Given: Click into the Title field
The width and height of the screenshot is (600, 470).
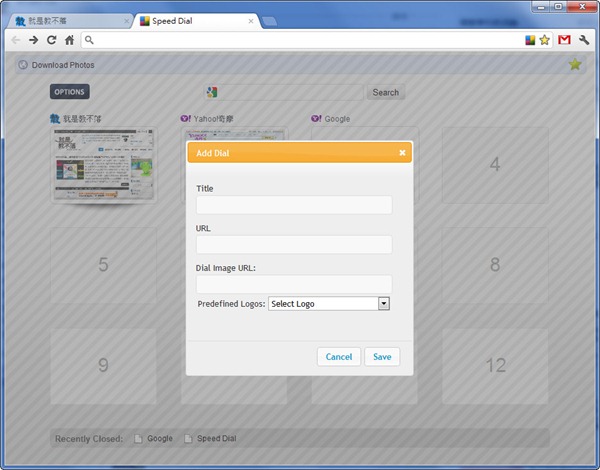Looking at the screenshot, I should click(x=294, y=205).
